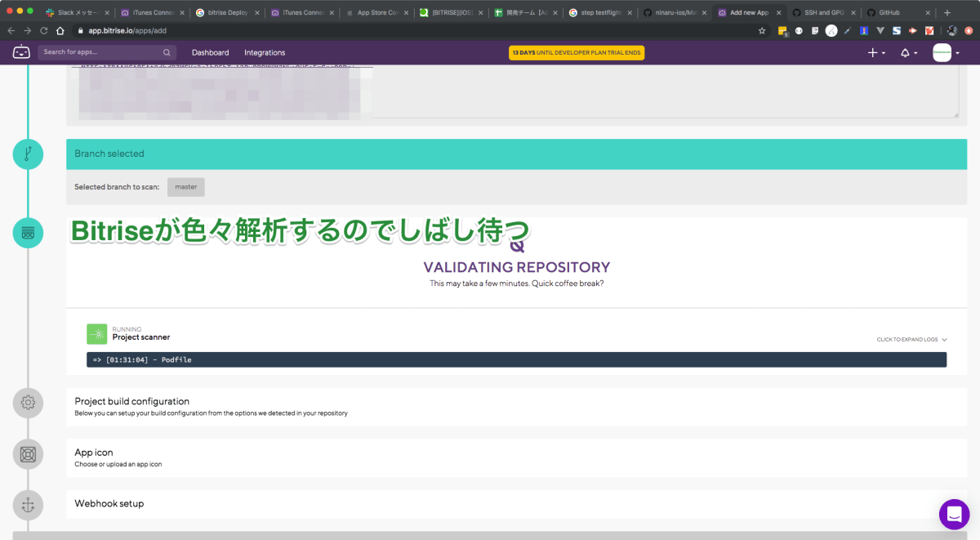Open the Intercom chat bubble
The image size is (980, 540).
click(954, 514)
